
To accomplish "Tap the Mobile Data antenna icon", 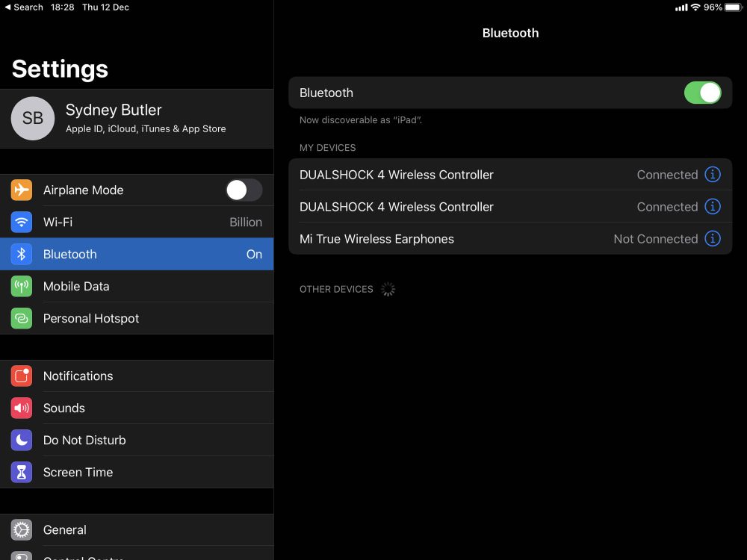I will click(22, 287).
